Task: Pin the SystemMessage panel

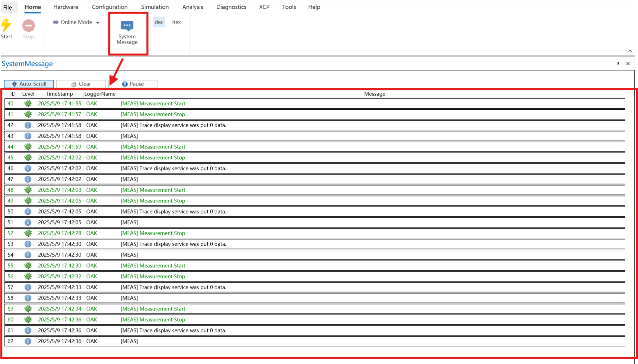Action: 618,63
